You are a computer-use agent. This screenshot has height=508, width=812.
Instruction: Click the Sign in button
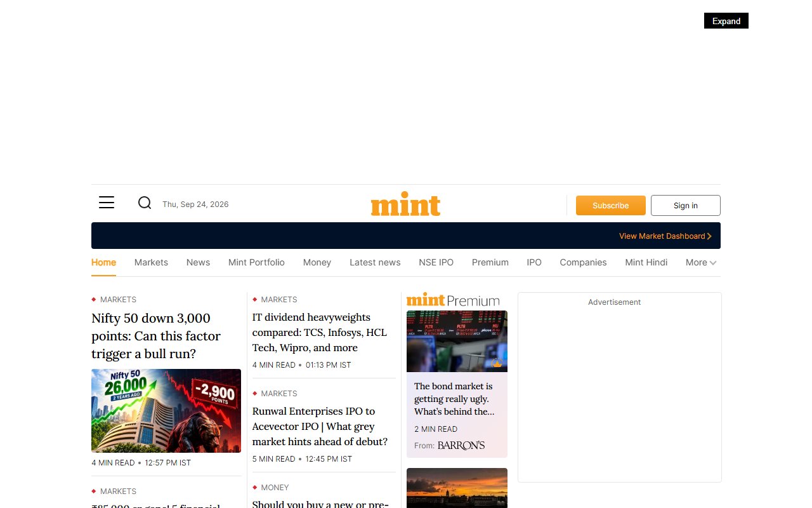(x=686, y=206)
